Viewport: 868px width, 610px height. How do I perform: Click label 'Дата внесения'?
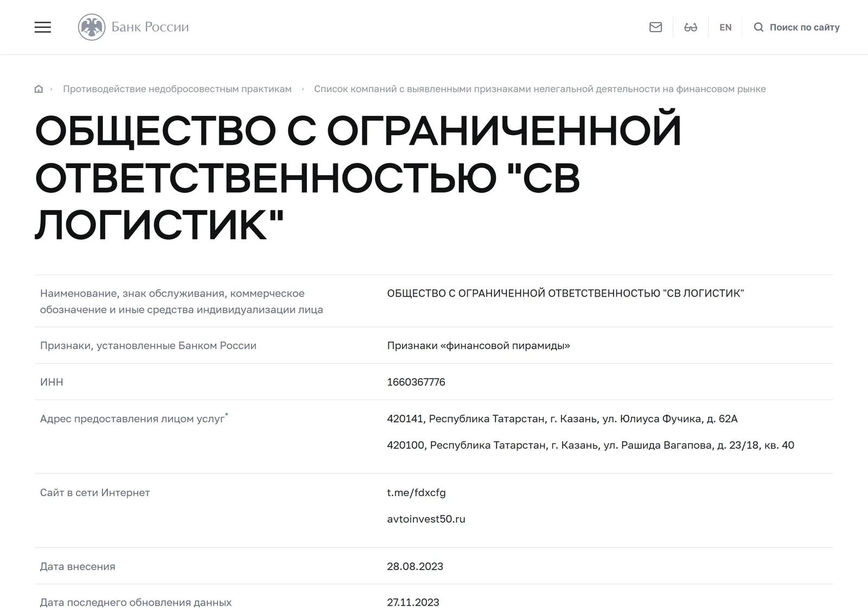tap(78, 567)
